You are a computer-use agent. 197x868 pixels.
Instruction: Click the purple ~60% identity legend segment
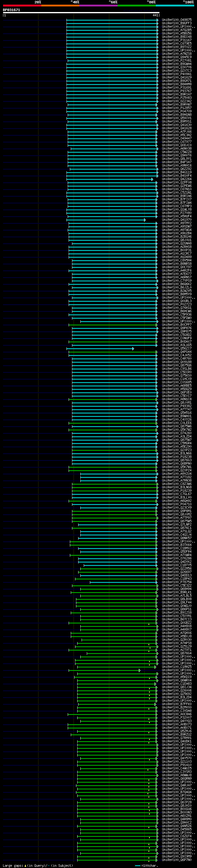pyautogui.click(x=99, y=6)
